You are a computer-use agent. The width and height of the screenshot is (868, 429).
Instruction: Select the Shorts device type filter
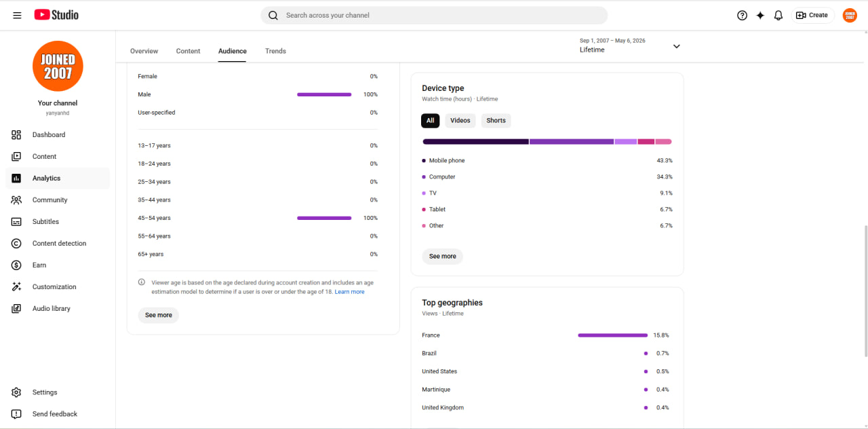(496, 120)
